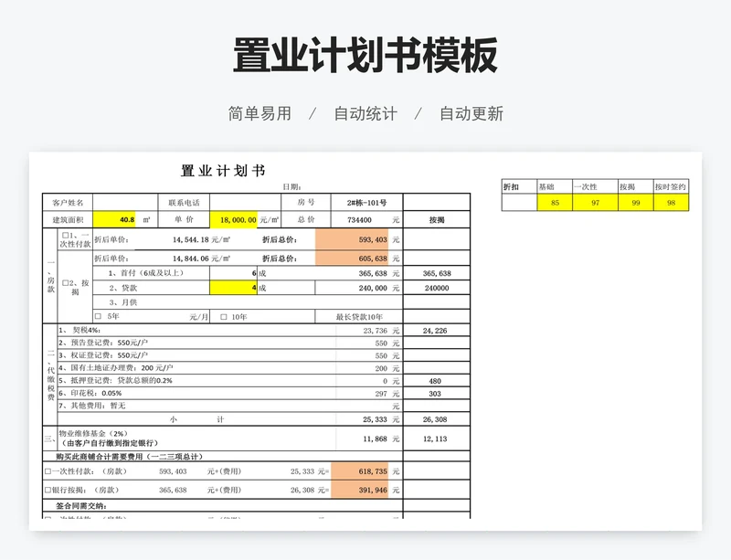Select the 一次性 discount value 97

pos(594,203)
